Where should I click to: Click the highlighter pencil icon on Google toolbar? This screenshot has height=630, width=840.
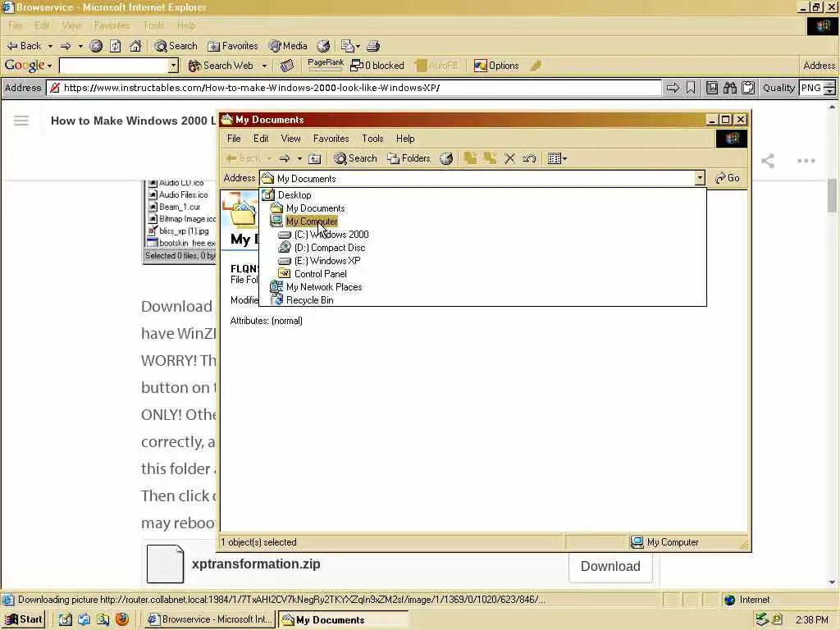pyautogui.click(x=536, y=66)
